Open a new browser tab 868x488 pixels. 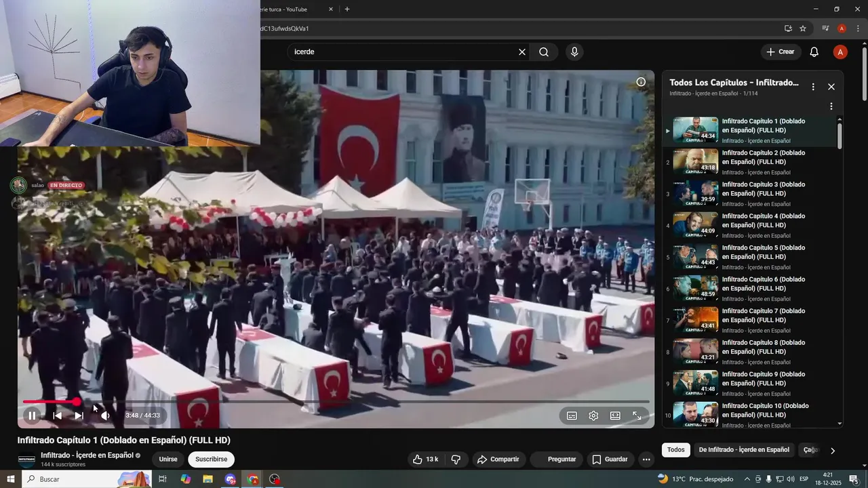coord(347,9)
